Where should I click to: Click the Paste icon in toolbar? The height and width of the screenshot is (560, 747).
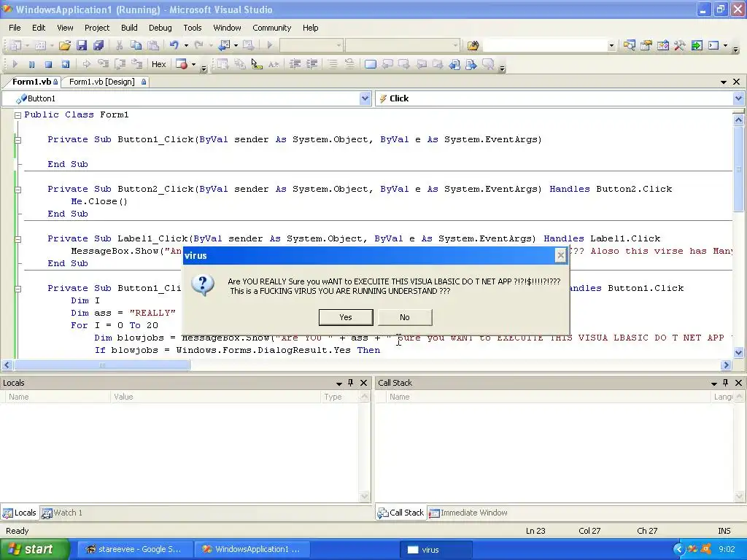click(x=153, y=45)
